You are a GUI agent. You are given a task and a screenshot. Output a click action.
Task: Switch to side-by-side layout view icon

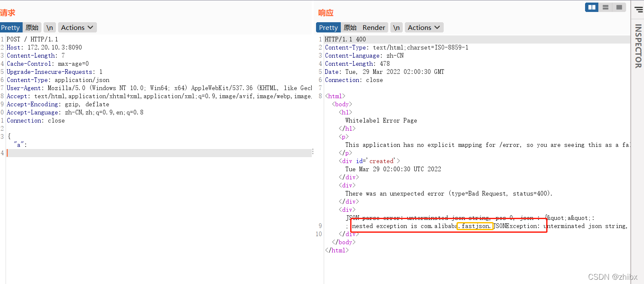(591, 7)
